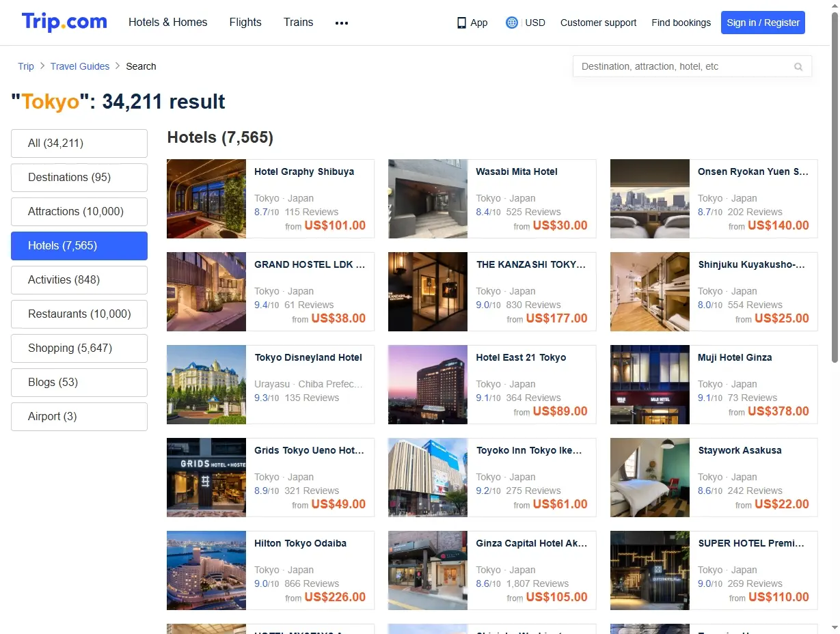The width and height of the screenshot is (840, 634).
Task: Click Hotel East 21 Tokyo title
Action: coord(521,358)
